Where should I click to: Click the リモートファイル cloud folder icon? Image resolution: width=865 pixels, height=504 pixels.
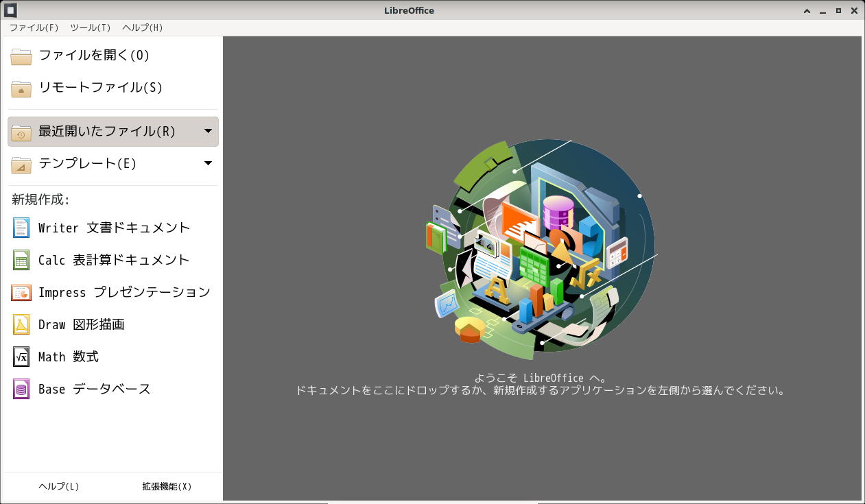[21, 88]
